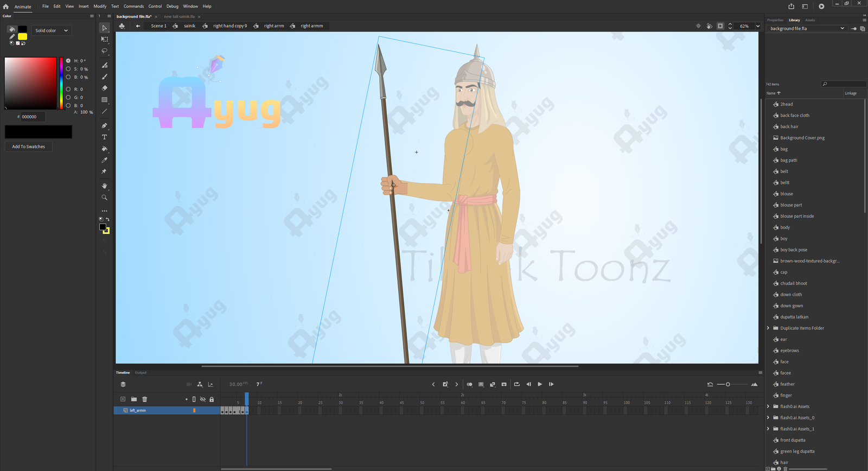The height and width of the screenshot is (471, 868).
Task: Select the Zoom magnifier tool
Action: click(105, 198)
